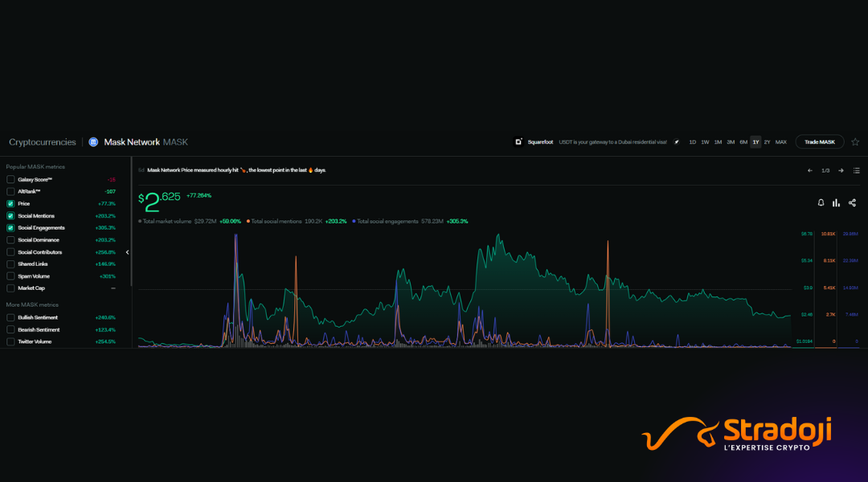Enable the Galaxy Score metric checkbox

coord(10,180)
